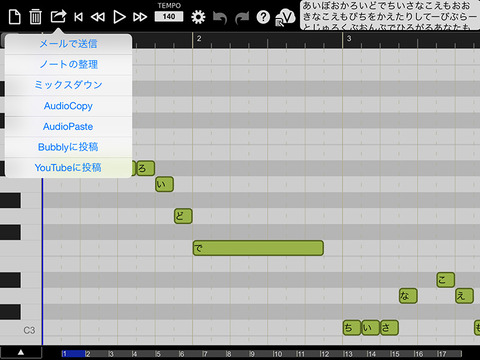Open the settings gear

pyautogui.click(x=198, y=17)
